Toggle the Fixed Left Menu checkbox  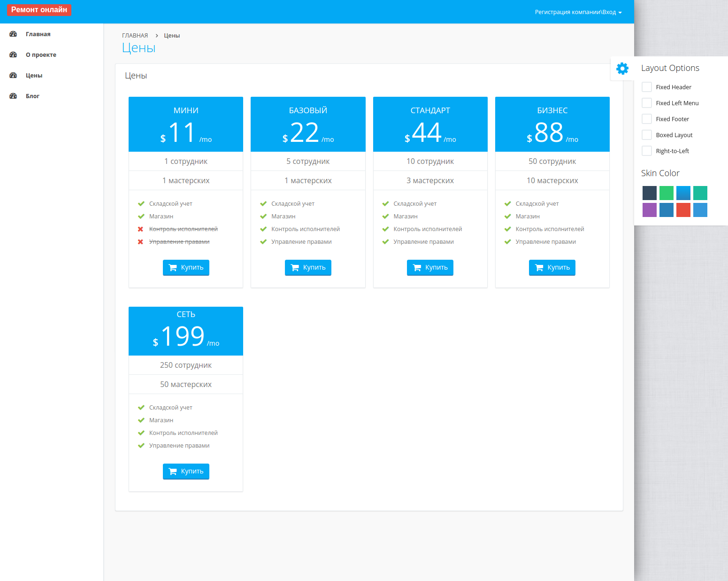point(647,103)
